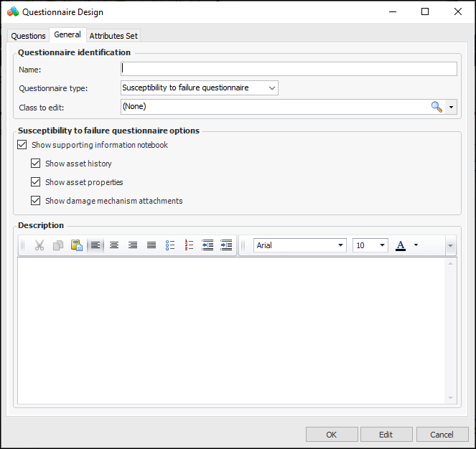Click the magnifier icon in Class to edit
This screenshot has height=449, width=476.
tap(436, 107)
